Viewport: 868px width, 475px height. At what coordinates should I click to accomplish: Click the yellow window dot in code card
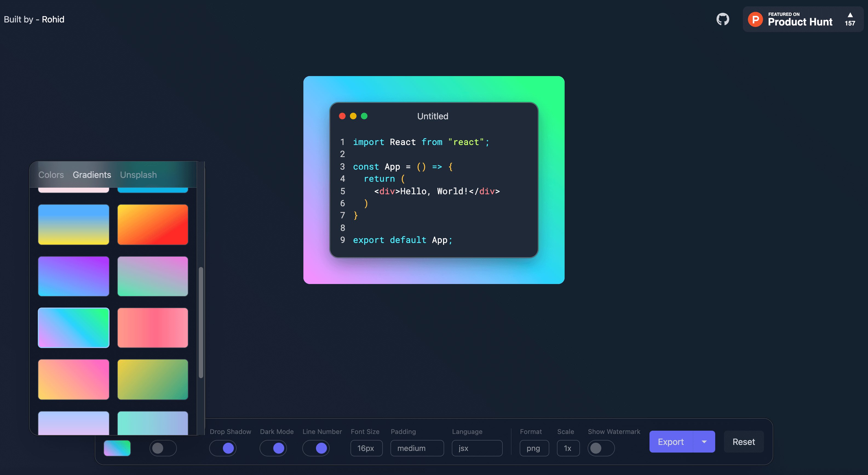353,116
